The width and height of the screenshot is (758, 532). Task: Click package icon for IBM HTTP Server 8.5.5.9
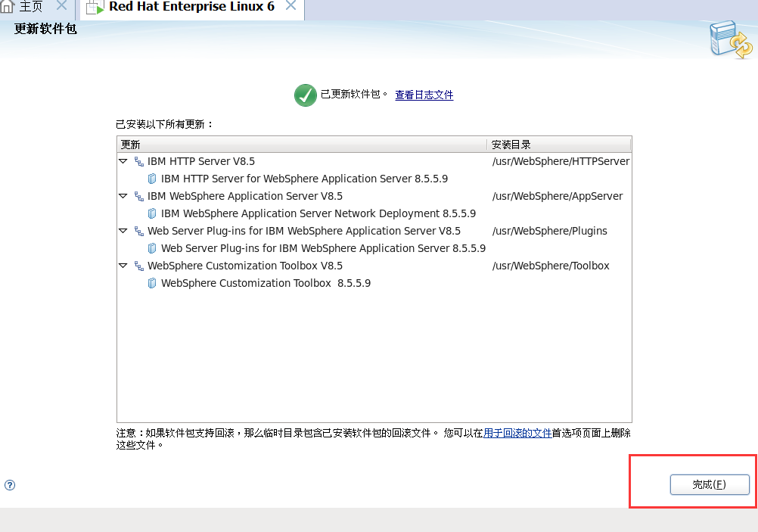coord(152,179)
